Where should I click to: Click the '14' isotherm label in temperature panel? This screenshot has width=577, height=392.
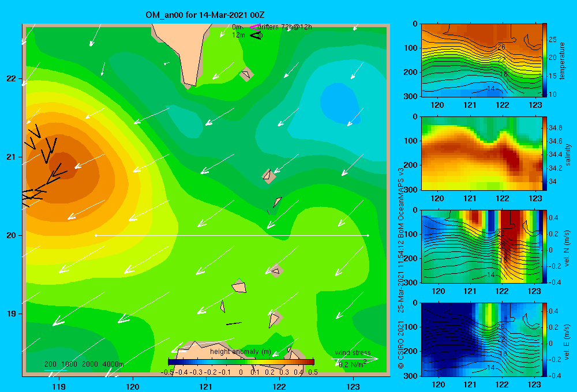click(x=491, y=89)
